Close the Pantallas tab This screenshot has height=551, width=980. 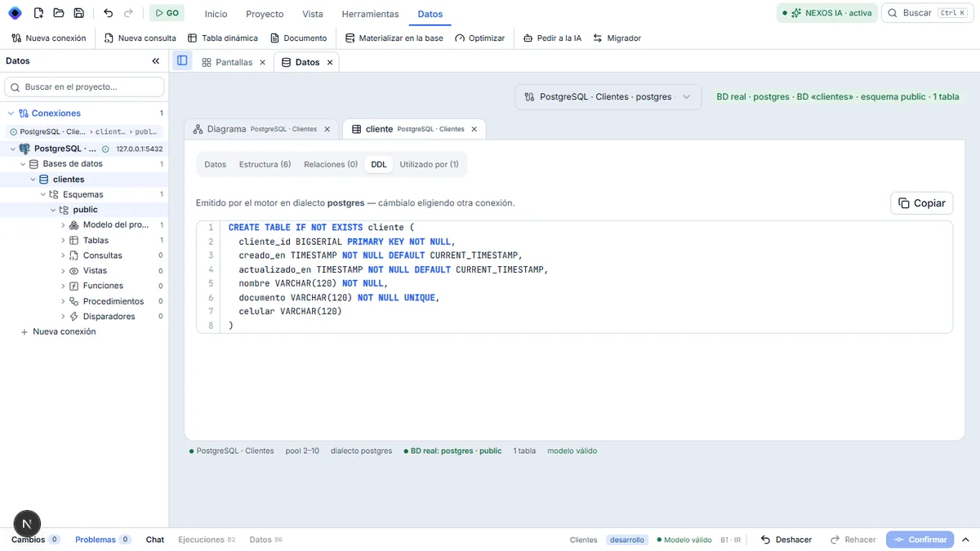262,62
